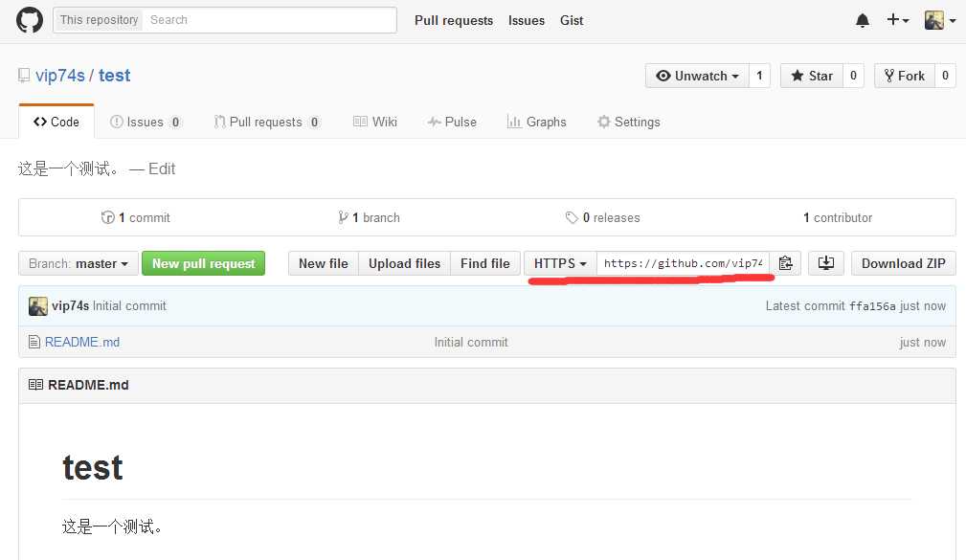Screen dimensions: 966x560
Task: Copy clone URL with clipboard icon
Action: coord(785,263)
